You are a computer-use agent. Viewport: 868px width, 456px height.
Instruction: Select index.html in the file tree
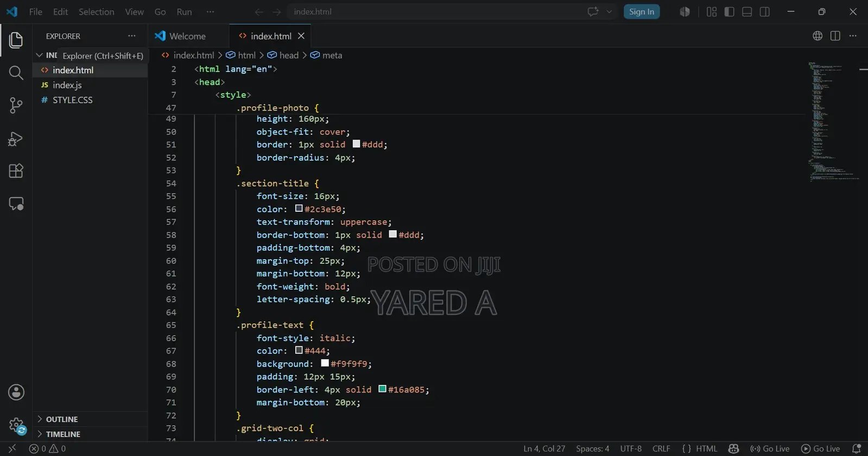coord(90,70)
